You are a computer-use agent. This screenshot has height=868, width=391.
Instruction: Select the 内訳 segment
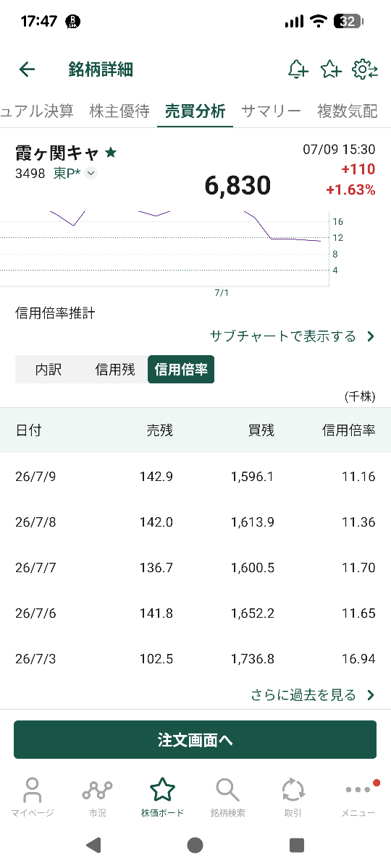click(x=49, y=370)
